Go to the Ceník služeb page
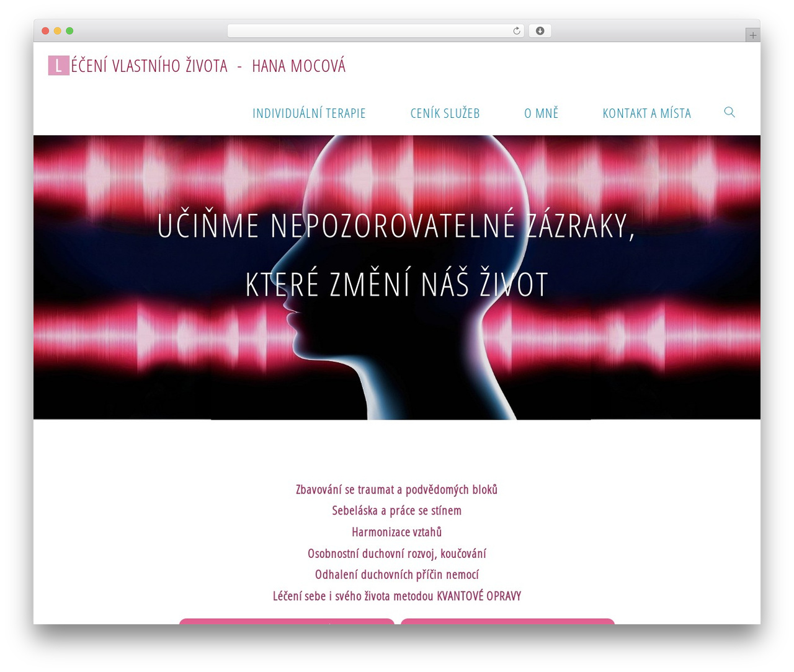The width and height of the screenshot is (794, 672). [445, 113]
